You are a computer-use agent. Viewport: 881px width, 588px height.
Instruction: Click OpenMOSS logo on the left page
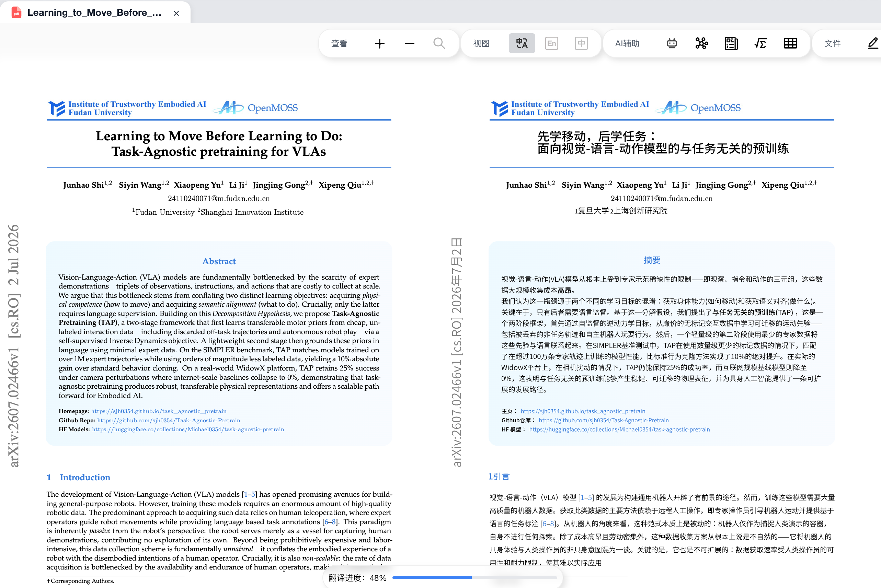(255, 108)
